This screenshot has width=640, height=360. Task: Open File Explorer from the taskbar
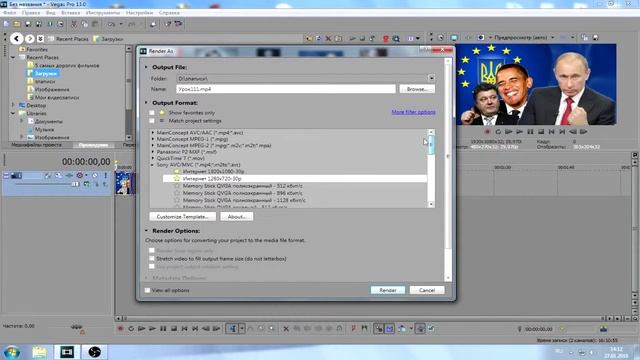point(39,352)
